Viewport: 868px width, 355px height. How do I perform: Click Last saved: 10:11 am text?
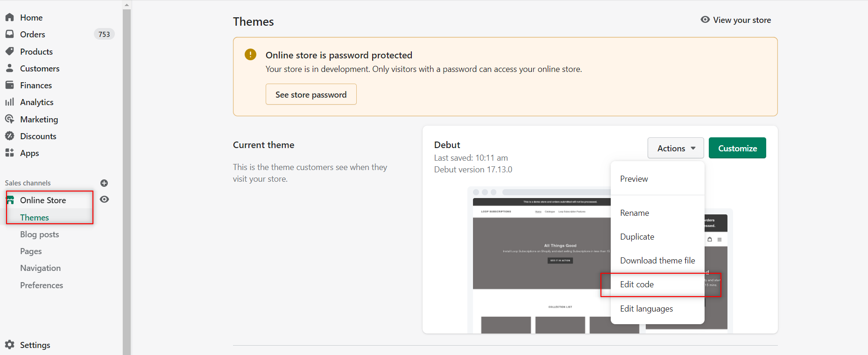coord(471,158)
